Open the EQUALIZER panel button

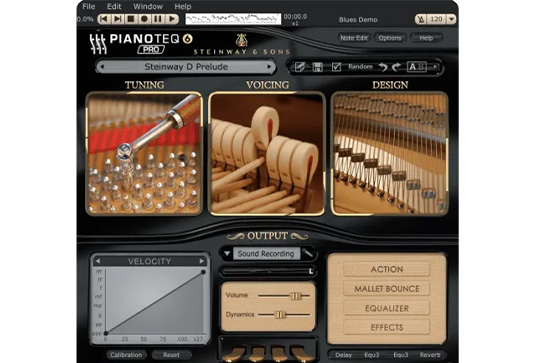[387, 308]
